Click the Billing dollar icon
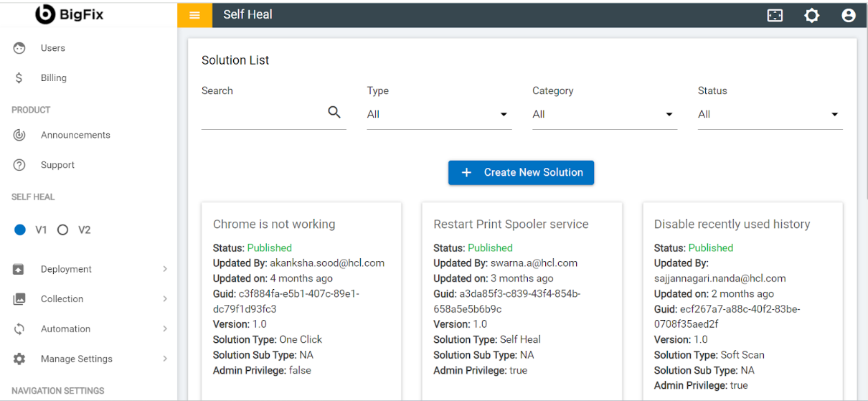The width and height of the screenshot is (868, 401). click(19, 78)
